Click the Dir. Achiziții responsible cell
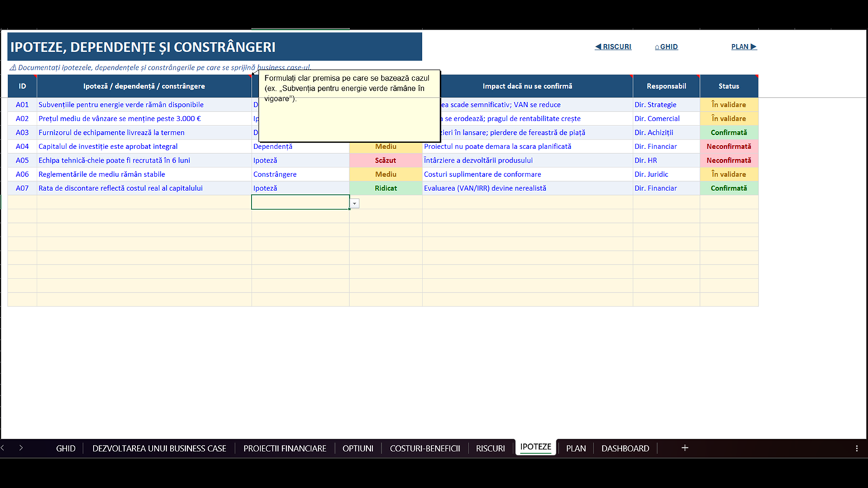 coord(667,133)
